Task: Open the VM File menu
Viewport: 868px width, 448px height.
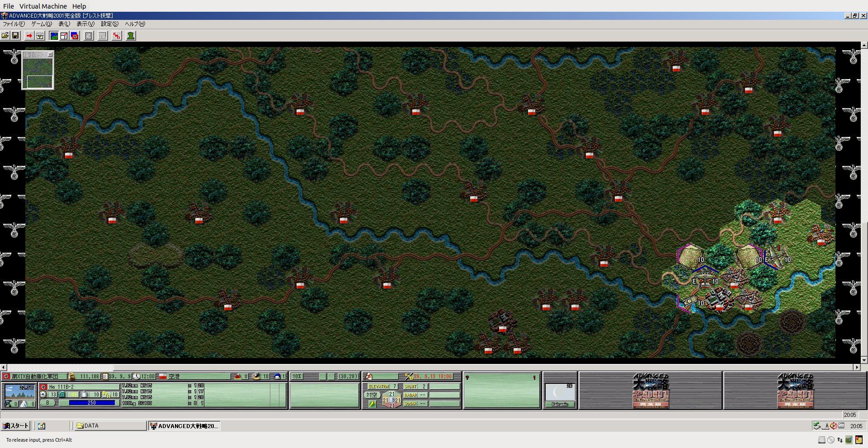Action: click(x=9, y=6)
